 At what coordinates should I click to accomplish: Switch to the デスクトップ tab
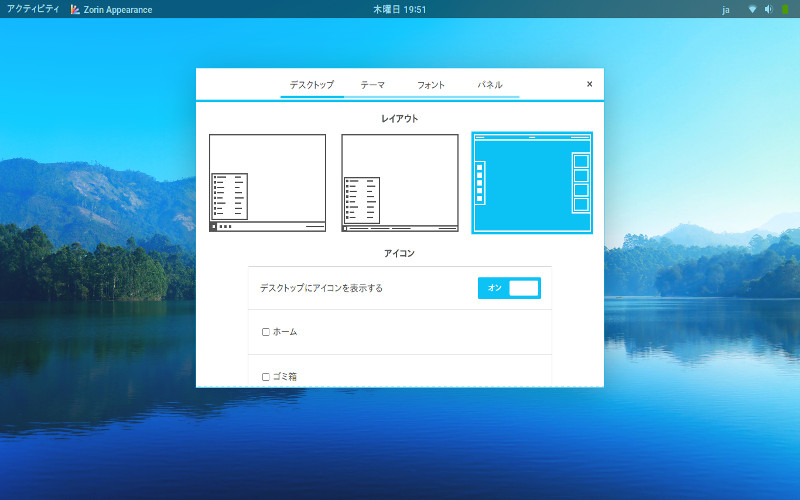[x=312, y=85]
